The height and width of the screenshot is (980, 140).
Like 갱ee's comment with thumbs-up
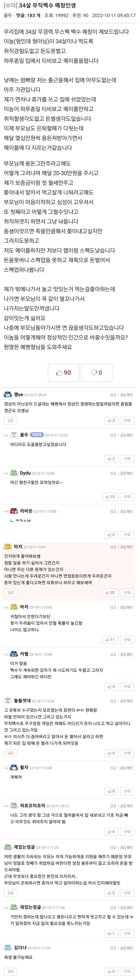tap(111, 420)
